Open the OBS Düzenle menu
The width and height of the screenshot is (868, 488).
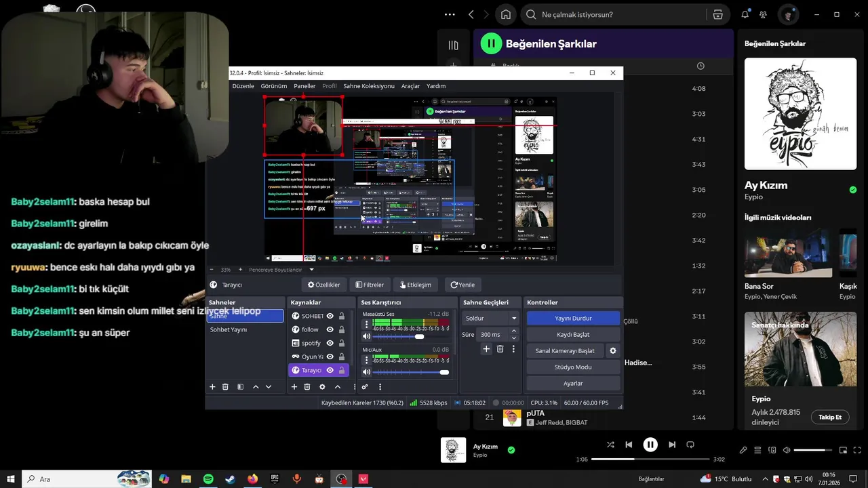coord(243,86)
